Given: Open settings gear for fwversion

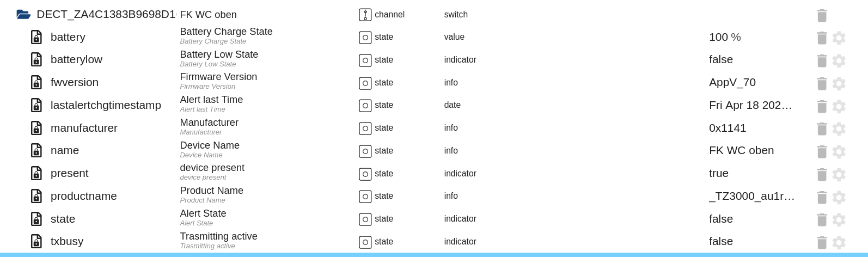Looking at the screenshot, I should (x=839, y=83).
